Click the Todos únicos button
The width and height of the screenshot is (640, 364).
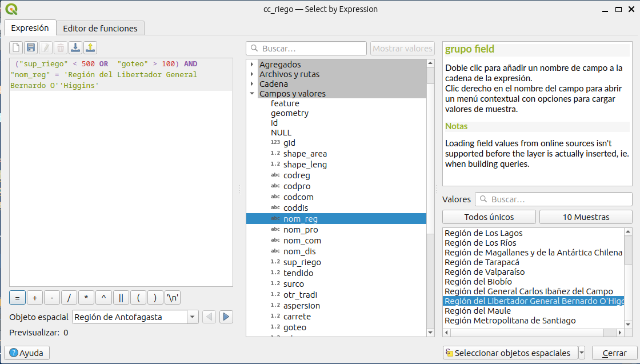[489, 217]
